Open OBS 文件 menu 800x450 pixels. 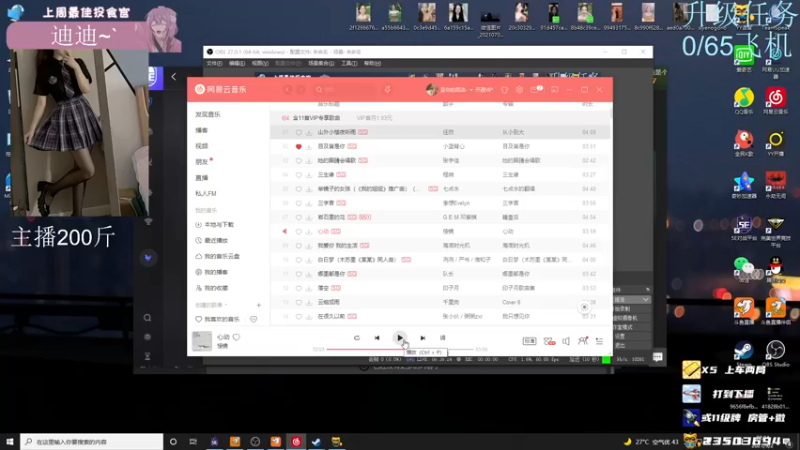[214, 63]
